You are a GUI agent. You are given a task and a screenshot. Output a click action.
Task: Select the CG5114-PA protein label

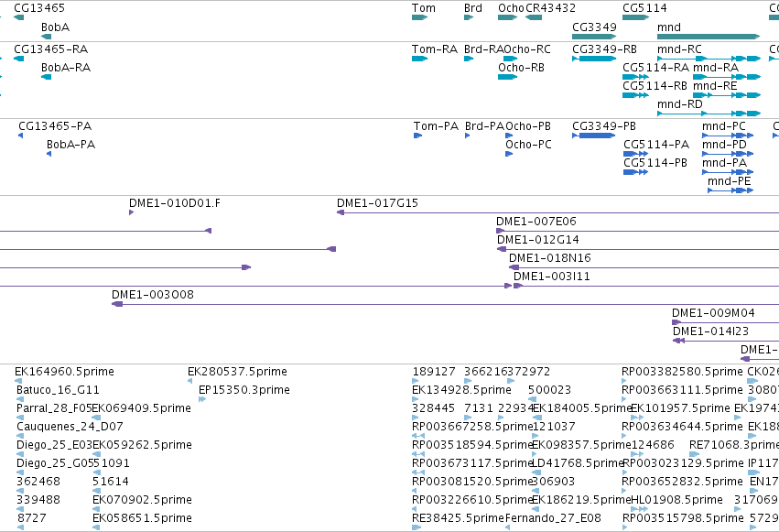656,145
